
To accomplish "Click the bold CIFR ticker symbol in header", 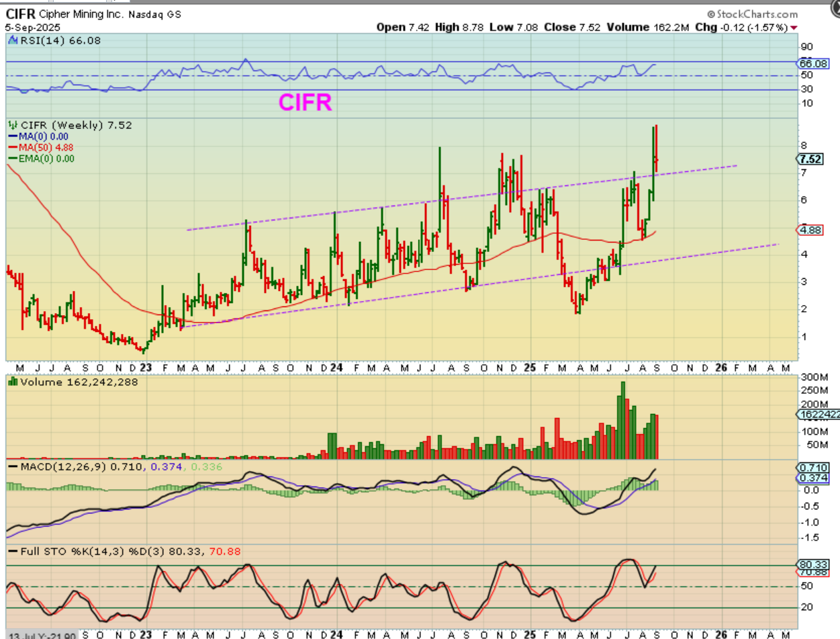I will point(21,14).
